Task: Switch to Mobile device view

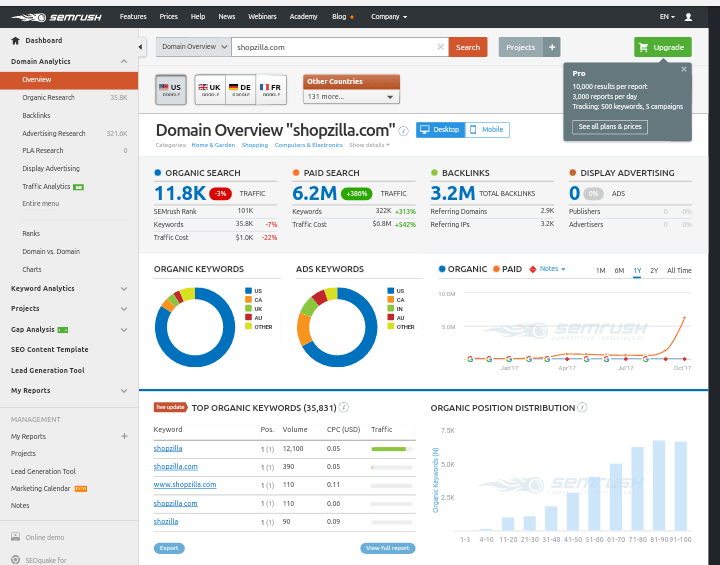Action: pos(487,130)
